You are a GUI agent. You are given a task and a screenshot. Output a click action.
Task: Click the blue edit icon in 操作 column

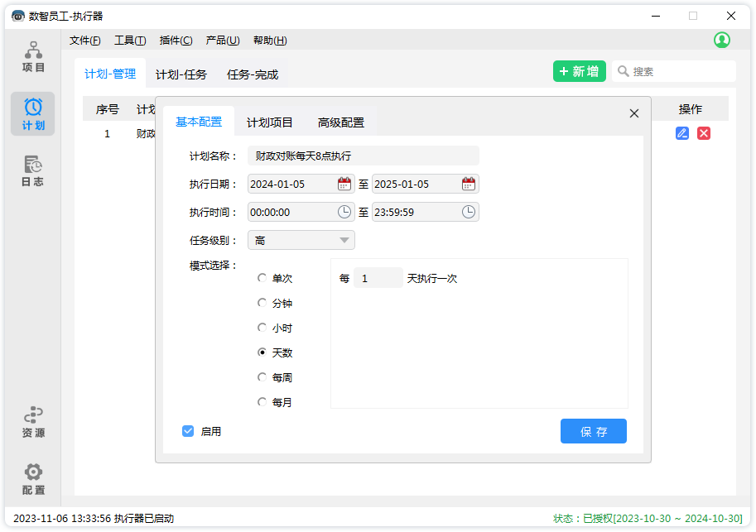point(682,133)
